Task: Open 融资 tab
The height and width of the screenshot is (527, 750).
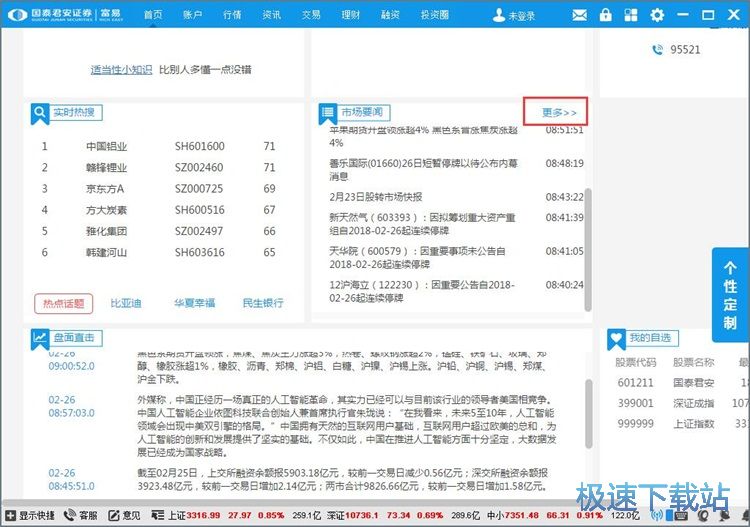Action: 390,15
